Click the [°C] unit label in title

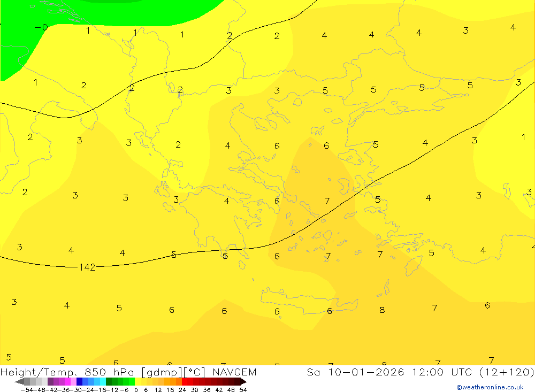tap(195, 372)
